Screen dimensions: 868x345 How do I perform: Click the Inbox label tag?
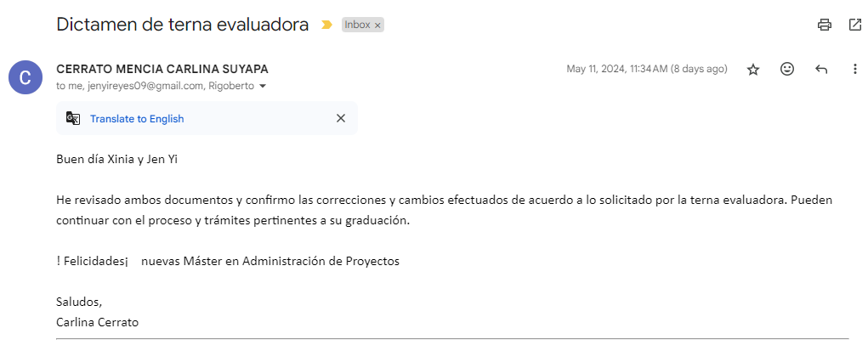click(x=357, y=25)
